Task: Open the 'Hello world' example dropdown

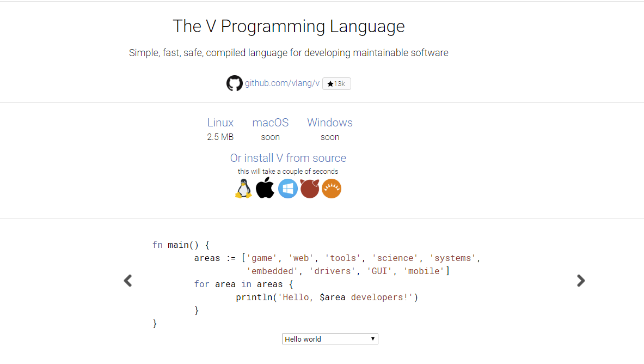Action: (330, 339)
